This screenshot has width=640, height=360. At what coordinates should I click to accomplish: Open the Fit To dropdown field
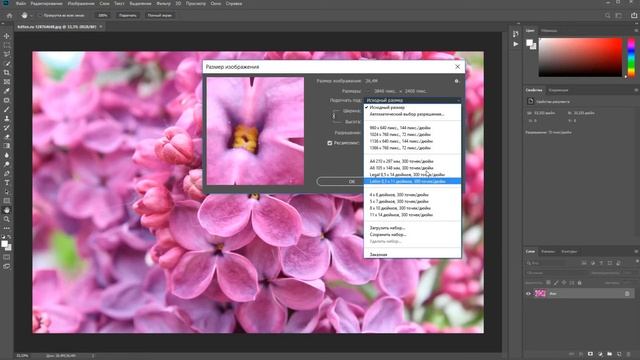coord(412,100)
